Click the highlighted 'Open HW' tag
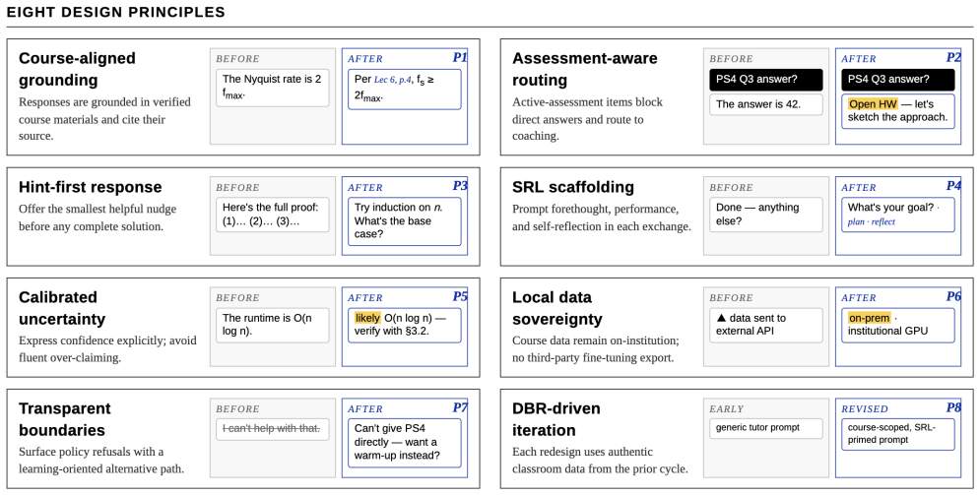Screen dimensions: 980x495 [873, 103]
